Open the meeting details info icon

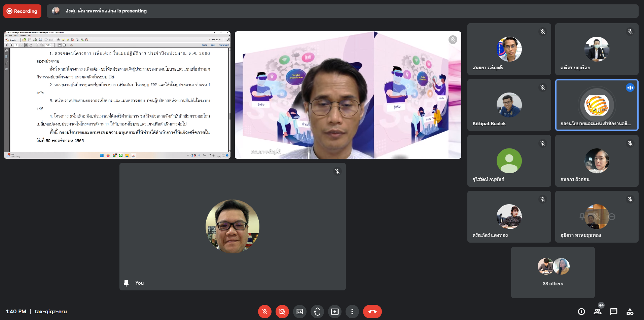pos(581,312)
